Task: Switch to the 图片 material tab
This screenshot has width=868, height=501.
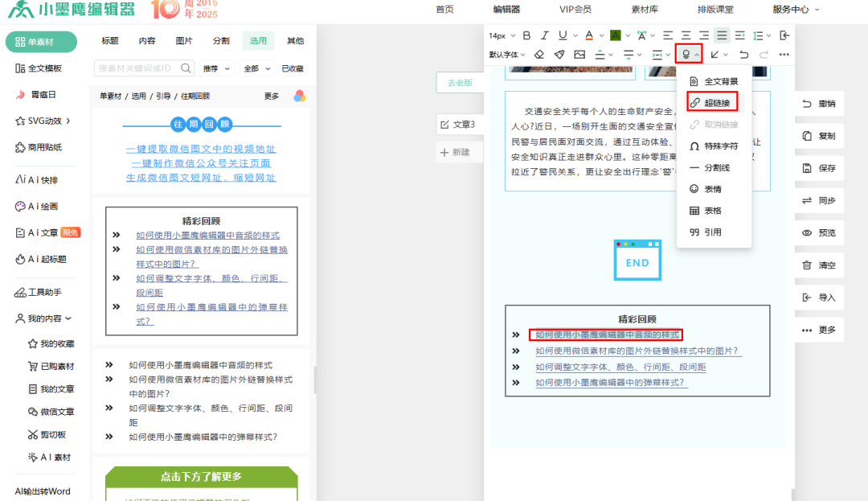Action: pos(184,41)
